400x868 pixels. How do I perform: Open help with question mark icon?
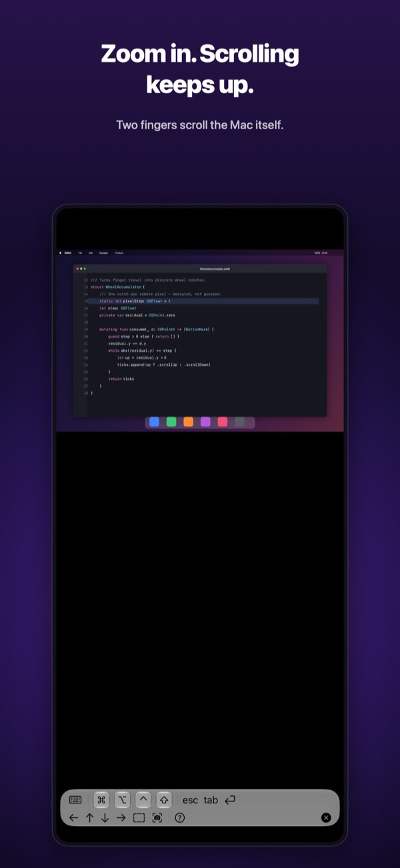(179, 817)
